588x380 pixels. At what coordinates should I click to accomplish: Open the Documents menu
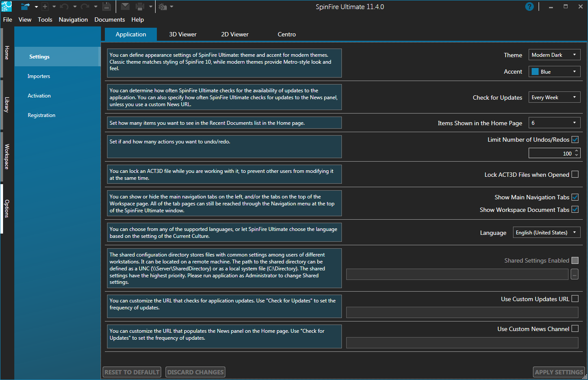[110, 19]
